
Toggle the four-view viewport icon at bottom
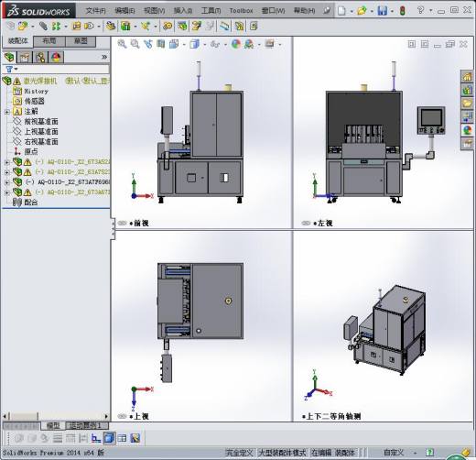(122, 438)
